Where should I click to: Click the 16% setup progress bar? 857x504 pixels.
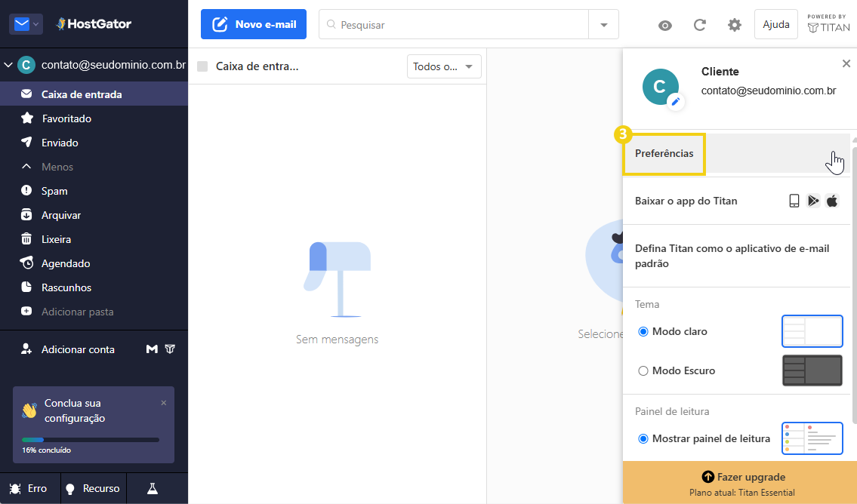91,439
